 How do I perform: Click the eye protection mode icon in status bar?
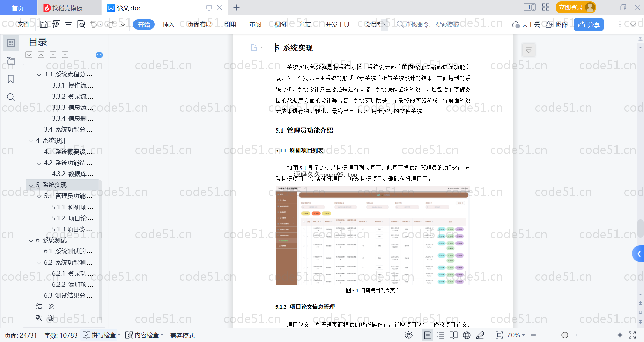tap(408, 335)
